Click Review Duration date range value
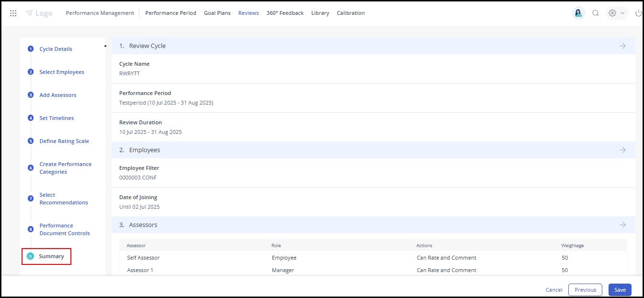The width and height of the screenshot is (644, 298). click(x=150, y=132)
